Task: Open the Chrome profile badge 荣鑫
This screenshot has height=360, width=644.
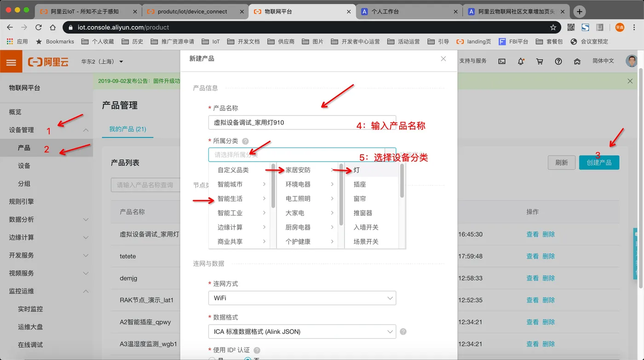Action: click(x=620, y=27)
